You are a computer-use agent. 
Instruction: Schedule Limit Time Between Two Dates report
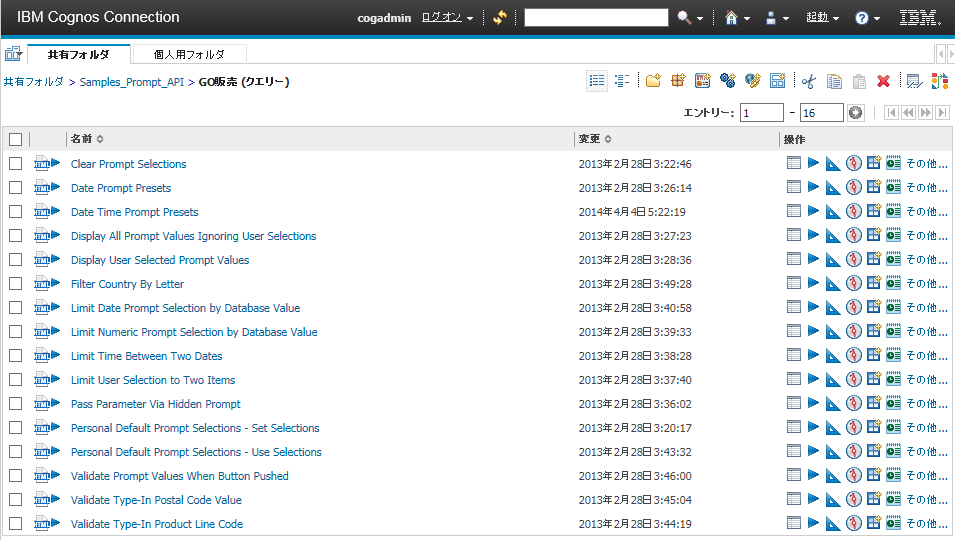coord(893,356)
